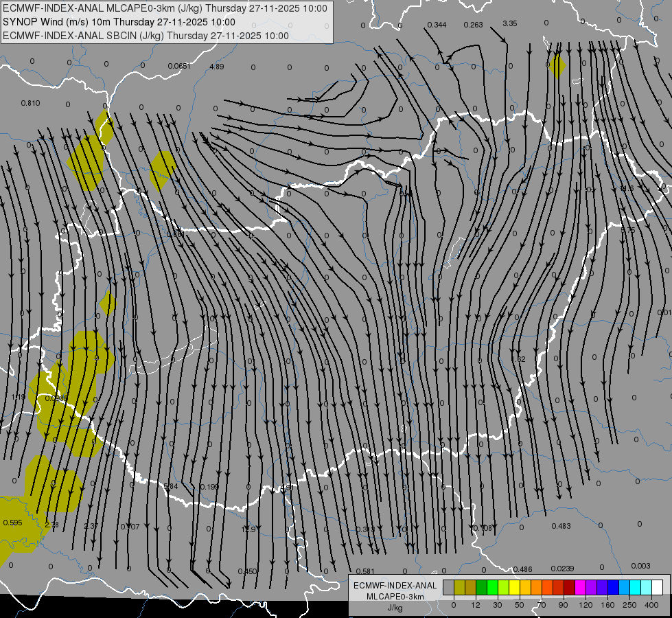This screenshot has height=618, width=672.
Task: Click the SBCIN header line
Action: click(146, 36)
